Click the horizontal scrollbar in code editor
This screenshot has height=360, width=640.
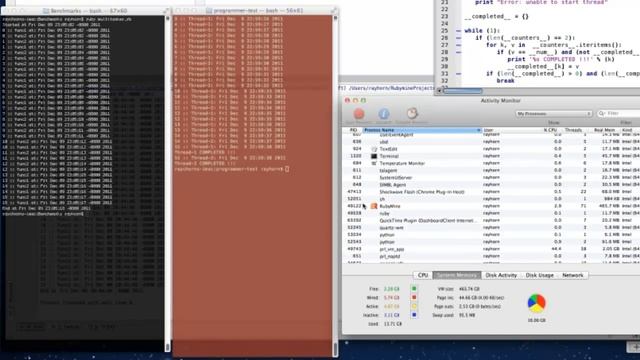(x=462, y=91)
